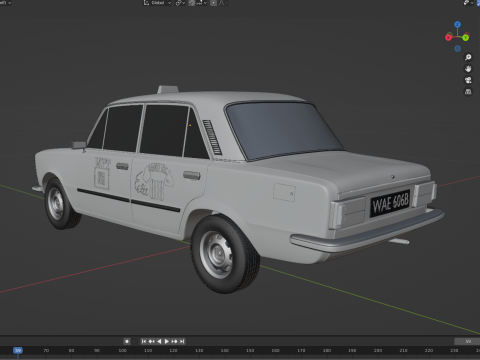The height and width of the screenshot is (360, 480).
Task: Open proportional editing falloff dropdown
Action: (223, 3)
